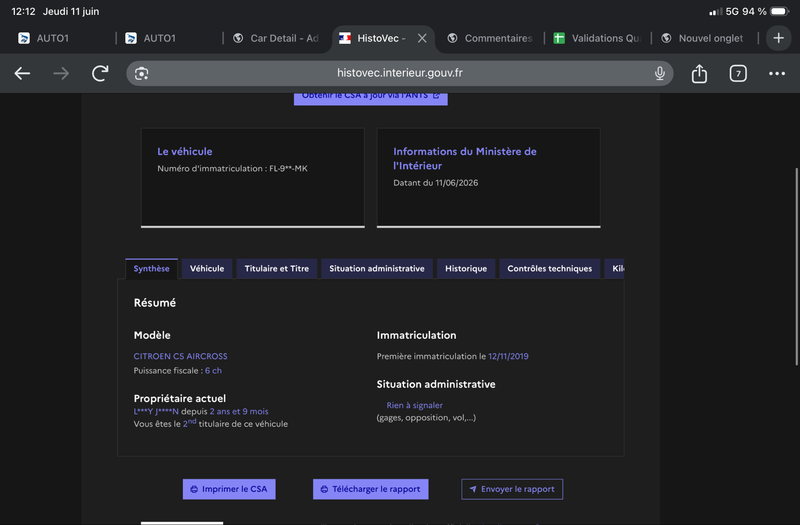800x525 pixels.
Task: Open the browser three-dots menu
Action: pos(777,73)
